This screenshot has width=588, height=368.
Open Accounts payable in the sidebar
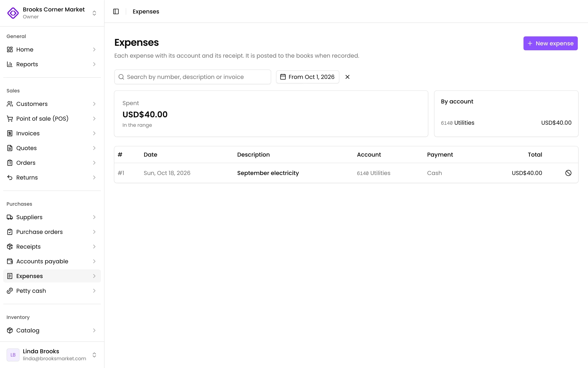click(52, 261)
